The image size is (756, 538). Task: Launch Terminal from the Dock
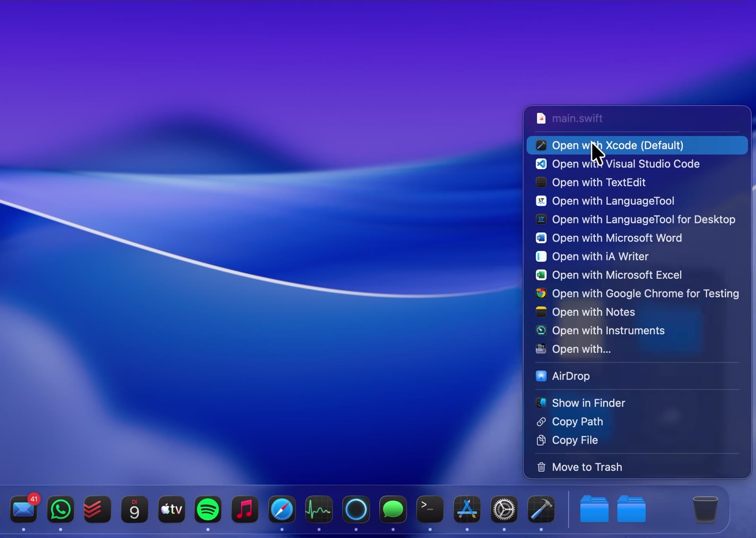click(x=430, y=509)
